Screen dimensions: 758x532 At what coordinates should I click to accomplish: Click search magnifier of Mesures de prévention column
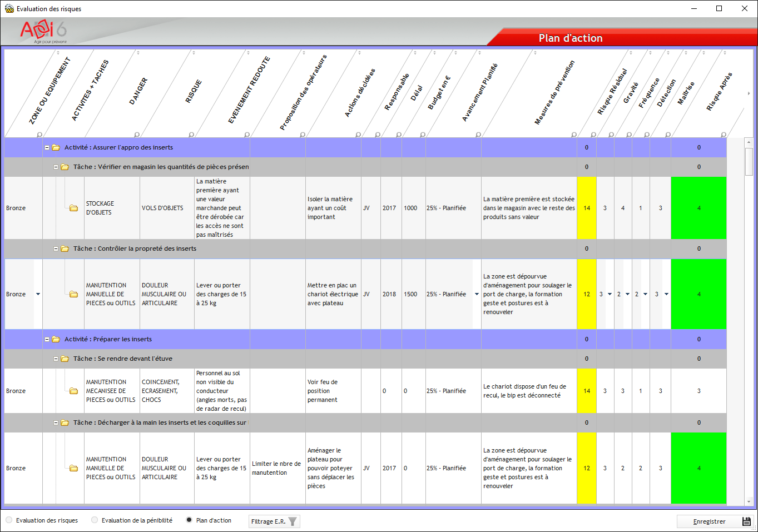click(x=574, y=135)
